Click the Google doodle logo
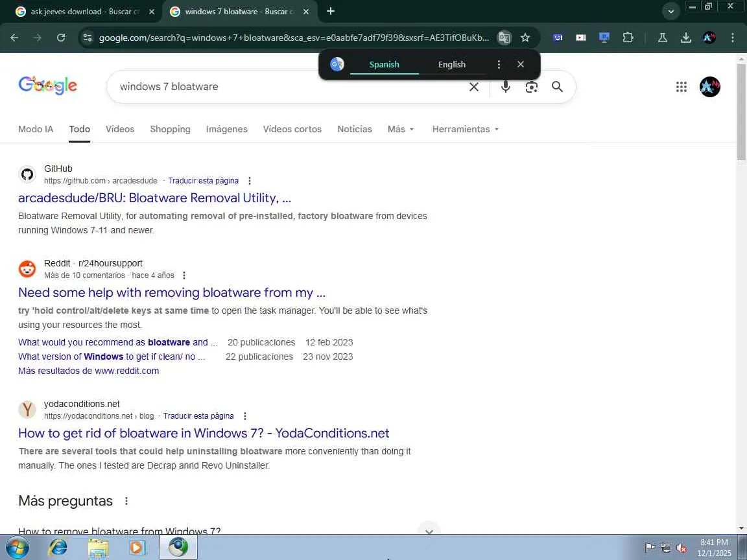Image resolution: width=747 pixels, height=560 pixels. point(47,86)
